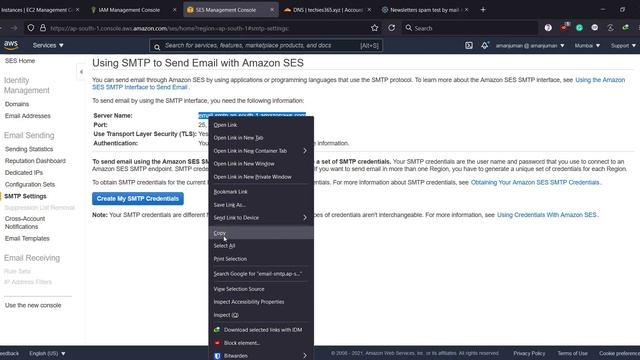640x360 pixels.
Task: Close the IAM Management Console tab
Action: click(x=174, y=9)
